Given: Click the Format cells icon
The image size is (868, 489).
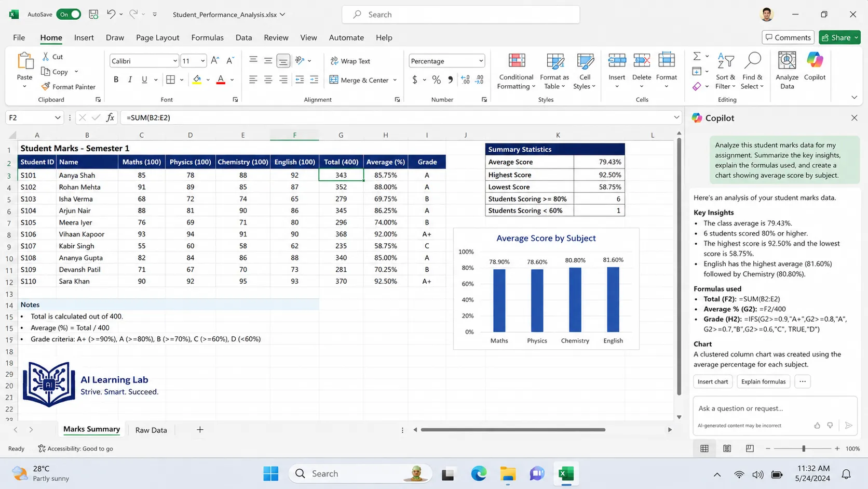Looking at the screenshot, I should click(x=667, y=61).
